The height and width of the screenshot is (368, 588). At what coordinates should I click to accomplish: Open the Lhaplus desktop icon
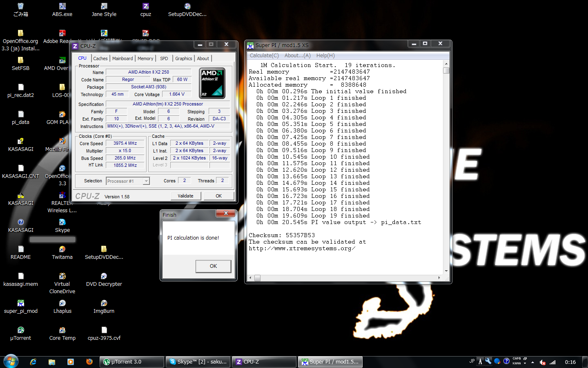(62, 307)
